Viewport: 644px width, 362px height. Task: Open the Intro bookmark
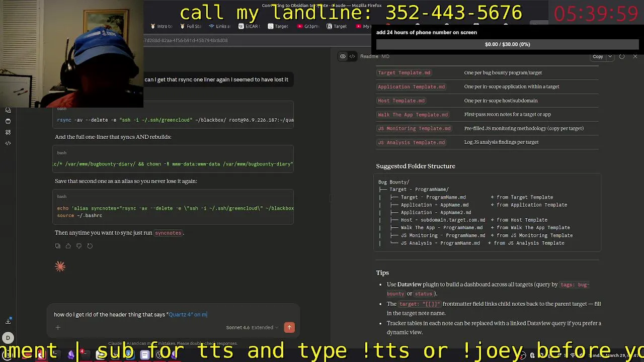point(161,26)
